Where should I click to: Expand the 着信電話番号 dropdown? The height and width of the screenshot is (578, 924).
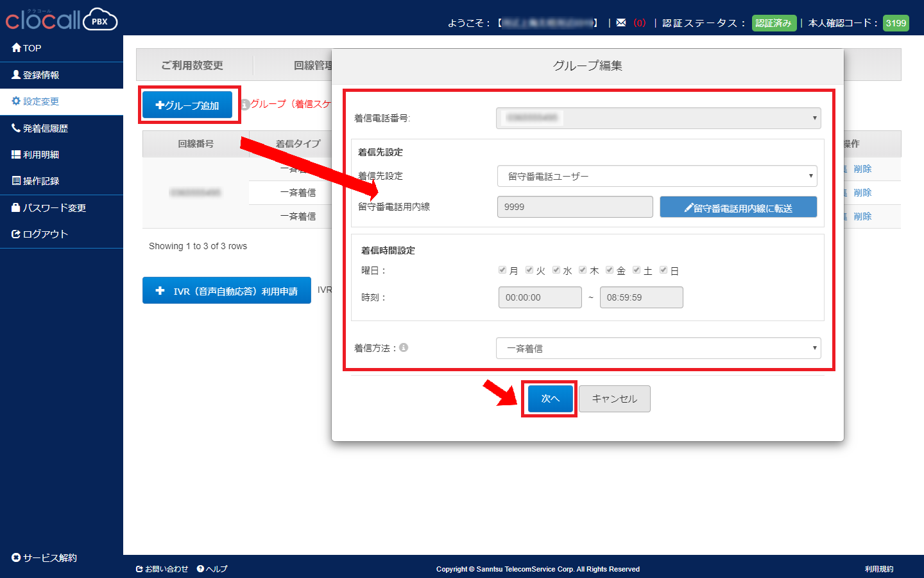point(658,118)
